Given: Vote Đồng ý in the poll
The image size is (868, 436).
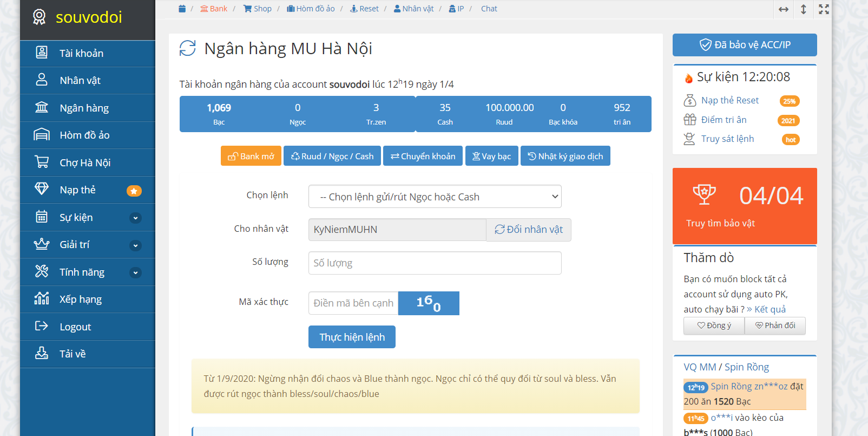Looking at the screenshot, I should pos(714,326).
